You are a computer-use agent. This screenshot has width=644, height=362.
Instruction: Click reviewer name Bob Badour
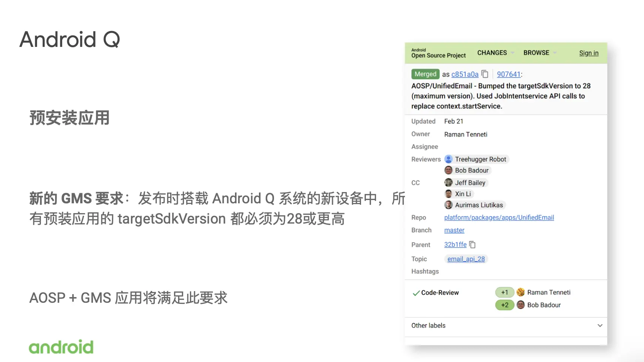472,170
